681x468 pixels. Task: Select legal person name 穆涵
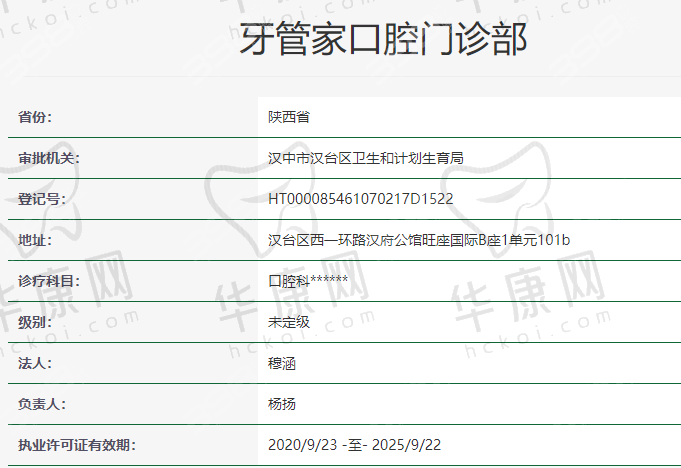(x=282, y=363)
